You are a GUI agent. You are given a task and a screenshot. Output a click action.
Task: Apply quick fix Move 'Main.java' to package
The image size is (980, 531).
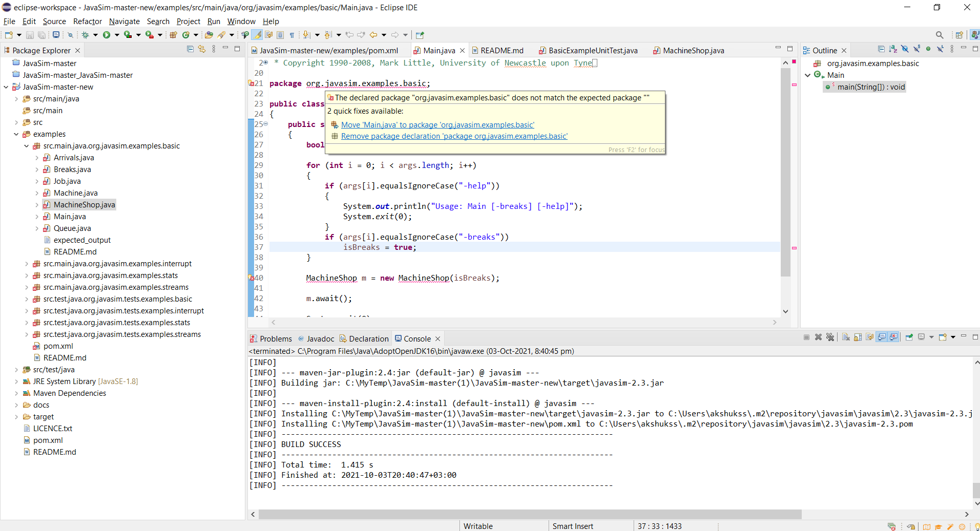point(437,125)
